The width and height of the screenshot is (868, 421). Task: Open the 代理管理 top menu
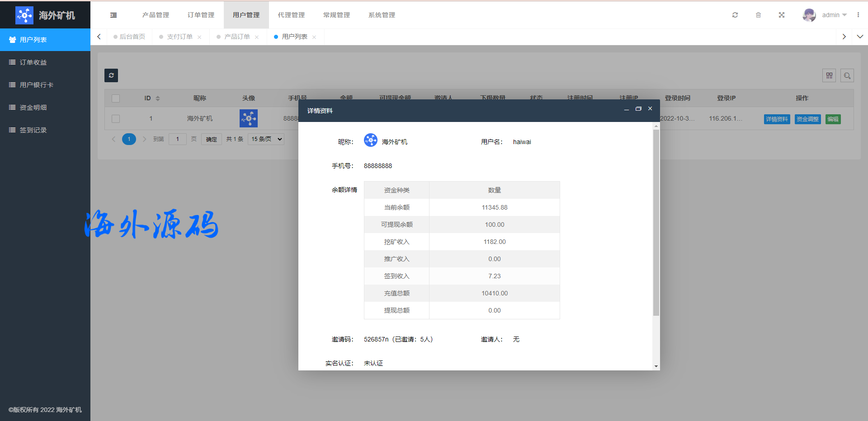coord(291,15)
